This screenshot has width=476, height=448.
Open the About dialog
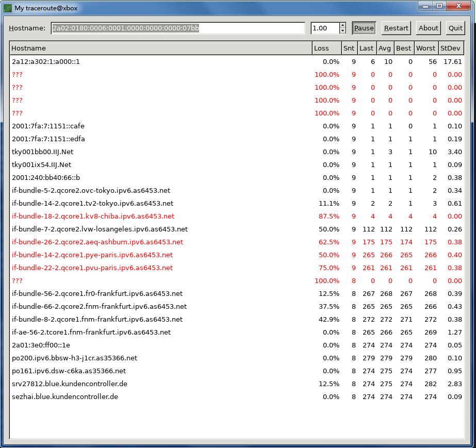click(x=429, y=28)
